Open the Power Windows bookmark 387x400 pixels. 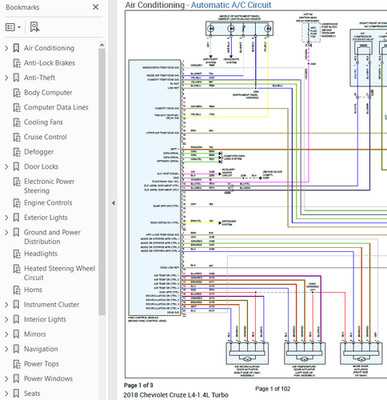pyautogui.click(x=48, y=379)
